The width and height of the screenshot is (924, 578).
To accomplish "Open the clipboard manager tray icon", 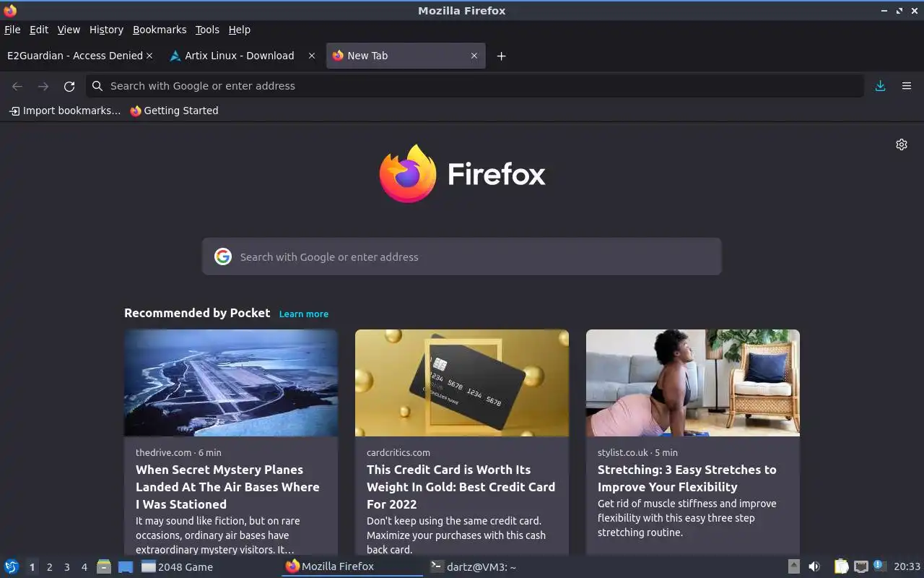I will 842,566.
